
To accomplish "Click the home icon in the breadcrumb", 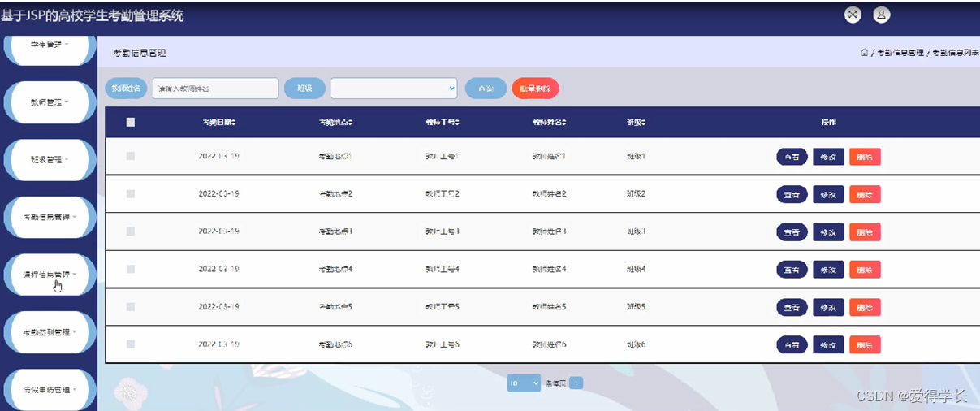I will pos(865,53).
